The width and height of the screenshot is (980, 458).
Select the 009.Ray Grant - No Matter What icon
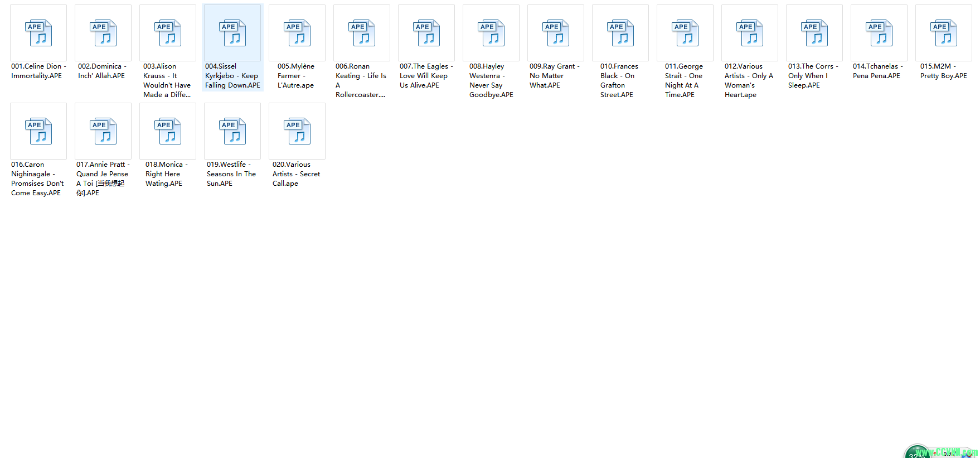556,33
